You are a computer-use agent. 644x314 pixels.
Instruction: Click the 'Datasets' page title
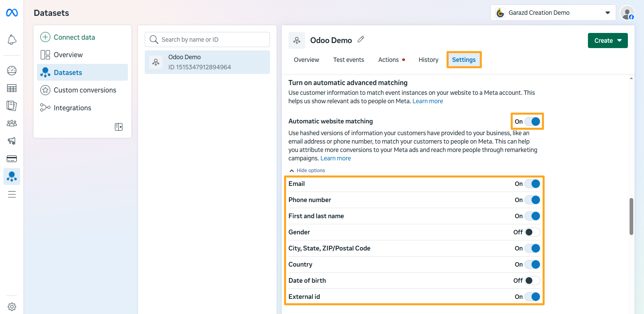click(x=51, y=13)
